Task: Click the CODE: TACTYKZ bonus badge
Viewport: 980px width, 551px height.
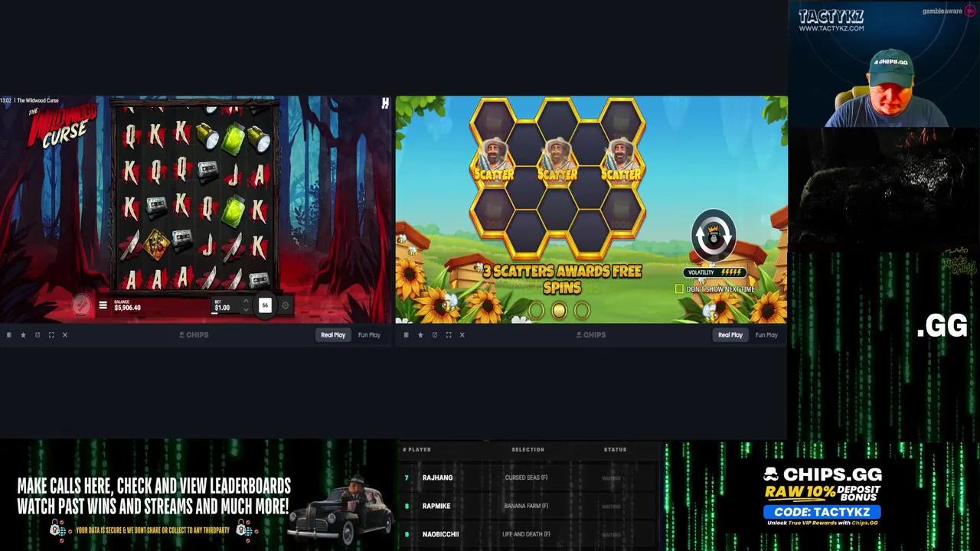Action: click(822, 512)
